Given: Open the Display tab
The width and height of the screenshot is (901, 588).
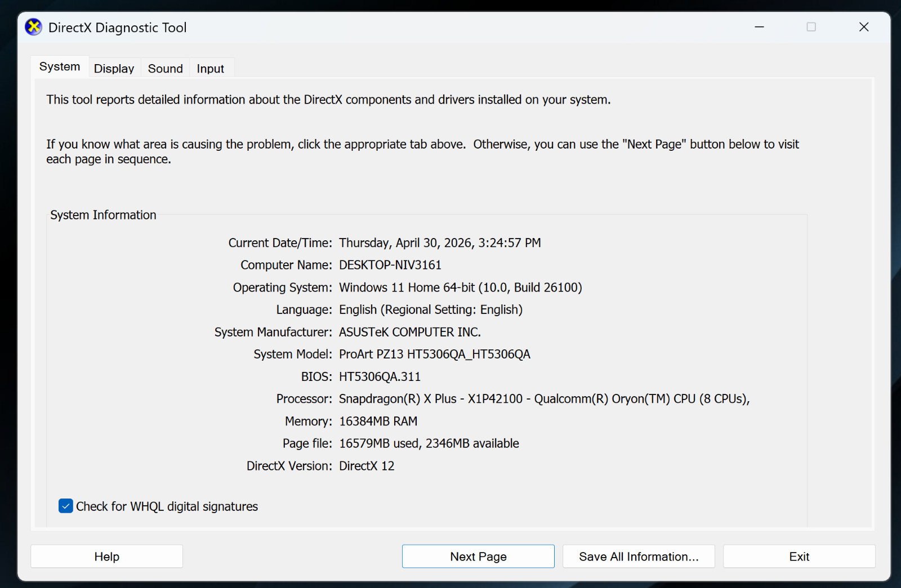Looking at the screenshot, I should pyautogui.click(x=114, y=69).
